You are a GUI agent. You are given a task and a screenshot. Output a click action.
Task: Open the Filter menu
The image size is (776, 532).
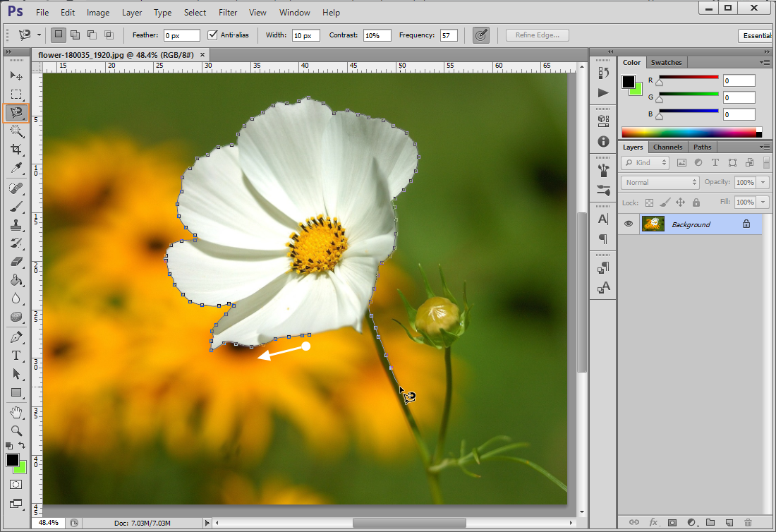pyautogui.click(x=227, y=13)
